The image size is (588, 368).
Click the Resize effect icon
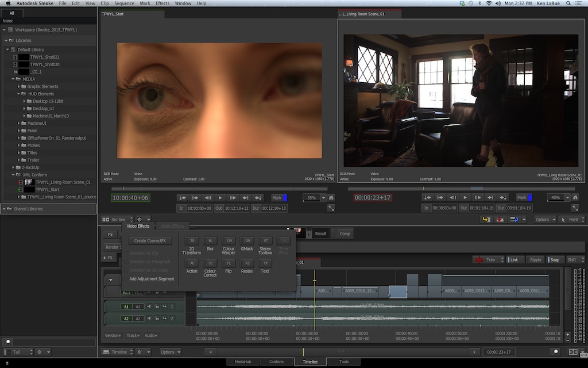(247, 263)
